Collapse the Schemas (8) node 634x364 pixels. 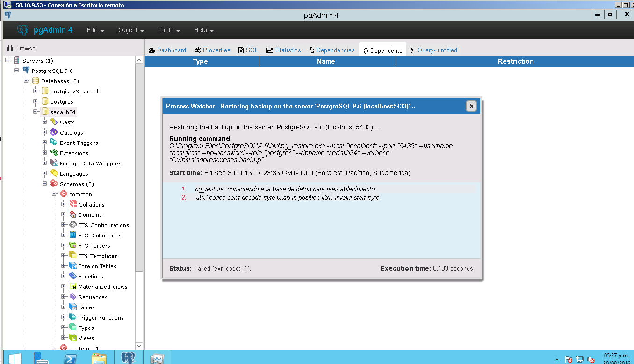[x=45, y=184]
